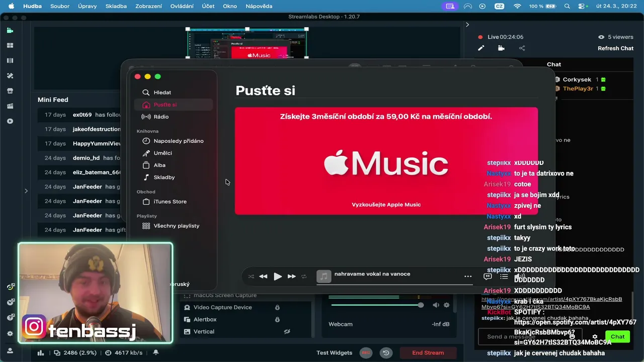
Task: Open Themes brush icon in Streamlabs sidebar
Action: [10, 76]
